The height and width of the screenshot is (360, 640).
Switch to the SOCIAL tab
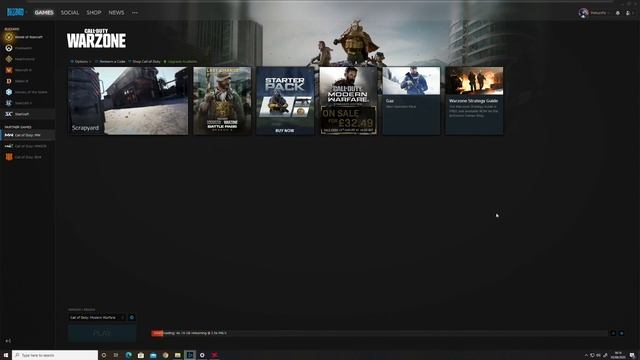pos(70,13)
